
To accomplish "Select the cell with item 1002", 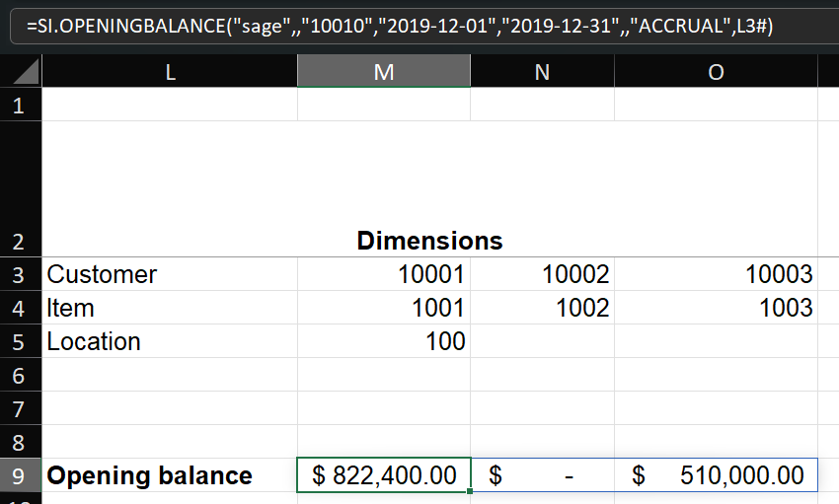I will click(x=542, y=308).
